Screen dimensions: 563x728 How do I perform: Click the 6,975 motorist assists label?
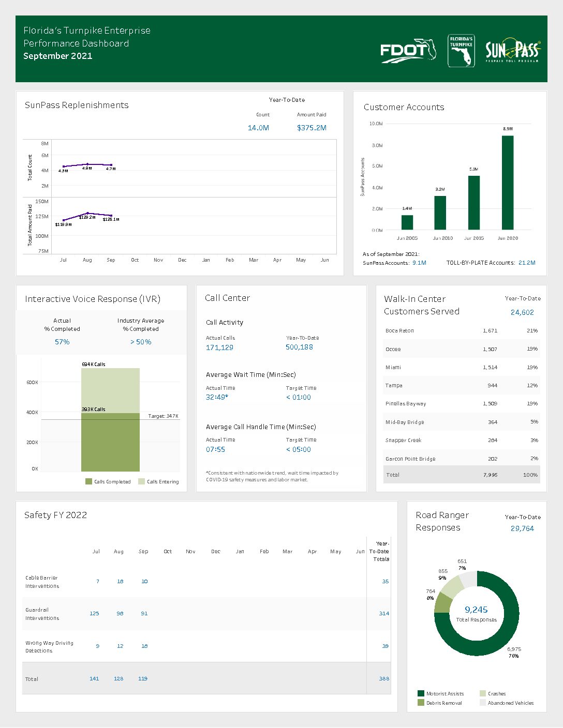click(x=514, y=649)
